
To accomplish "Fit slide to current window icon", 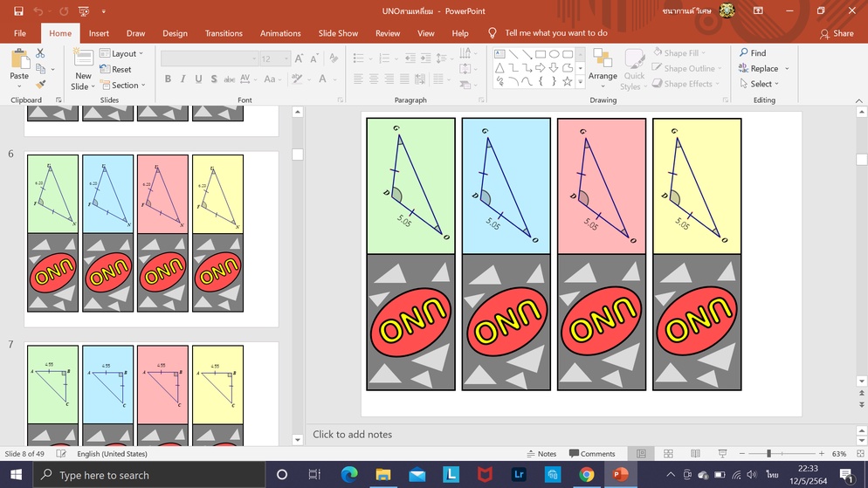I will pos(859,454).
